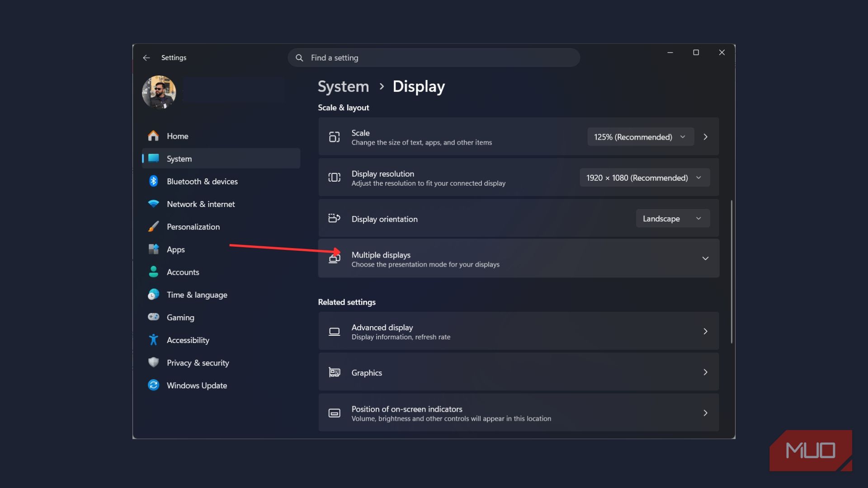Click the Bluetooth icon in sidebar
This screenshot has width=868, height=488.
[153, 181]
